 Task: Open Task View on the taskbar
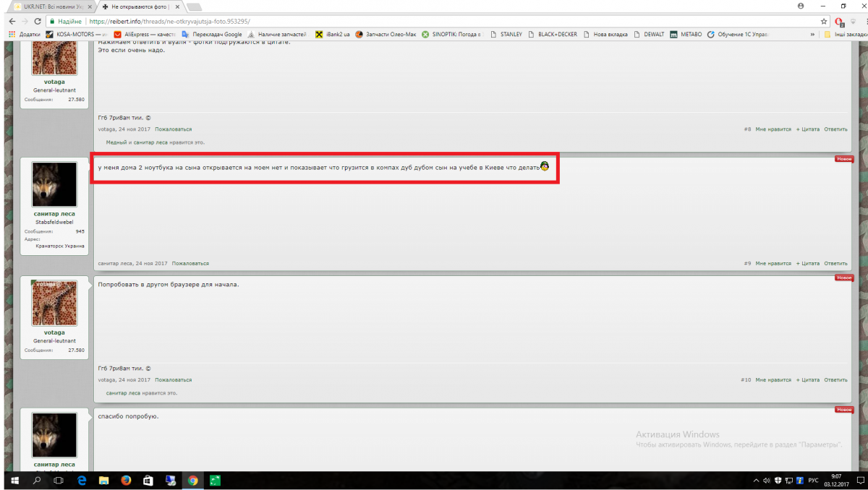click(59, 480)
